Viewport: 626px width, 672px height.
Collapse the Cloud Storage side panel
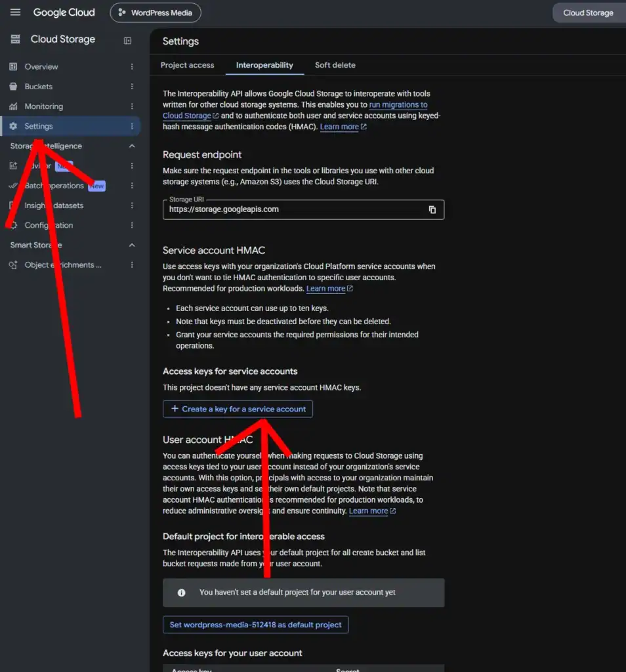point(127,41)
